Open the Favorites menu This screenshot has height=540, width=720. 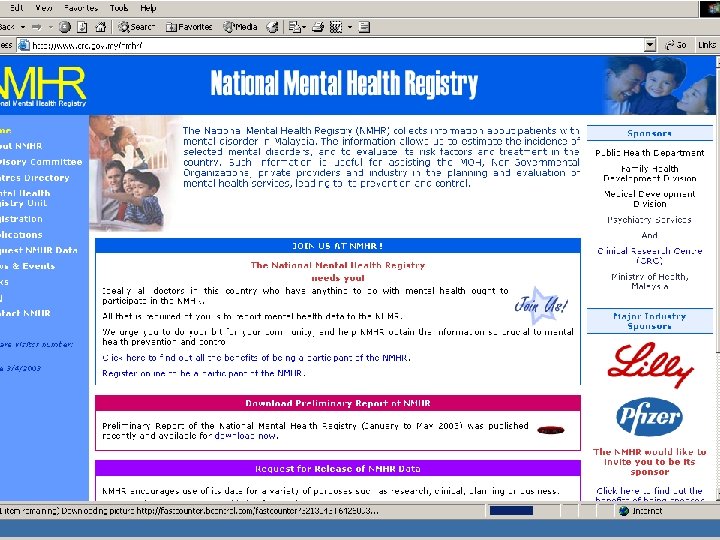[x=81, y=8]
